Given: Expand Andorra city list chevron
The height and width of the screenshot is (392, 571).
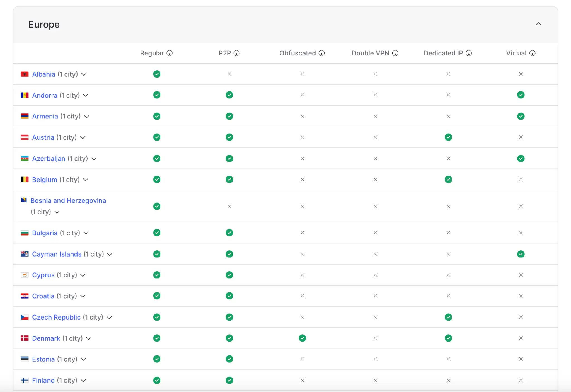Looking at the screenshot, I should tap(86, 95).
